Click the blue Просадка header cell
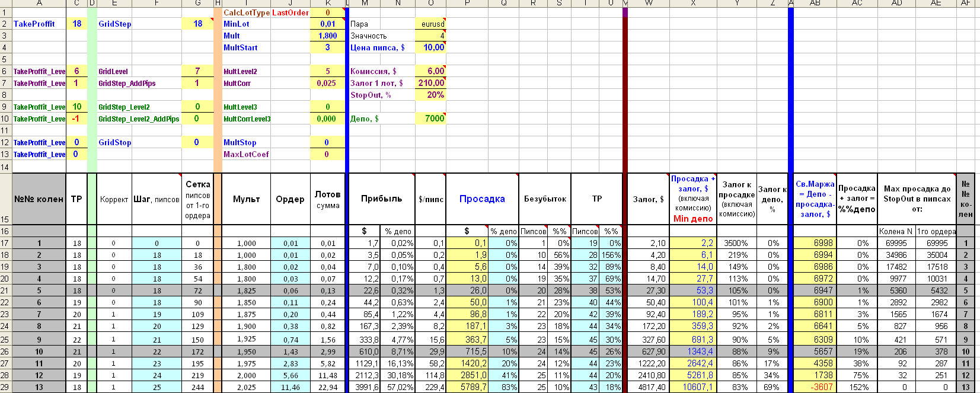The width and height of the screenshot is (980, 393). [482, 199]
